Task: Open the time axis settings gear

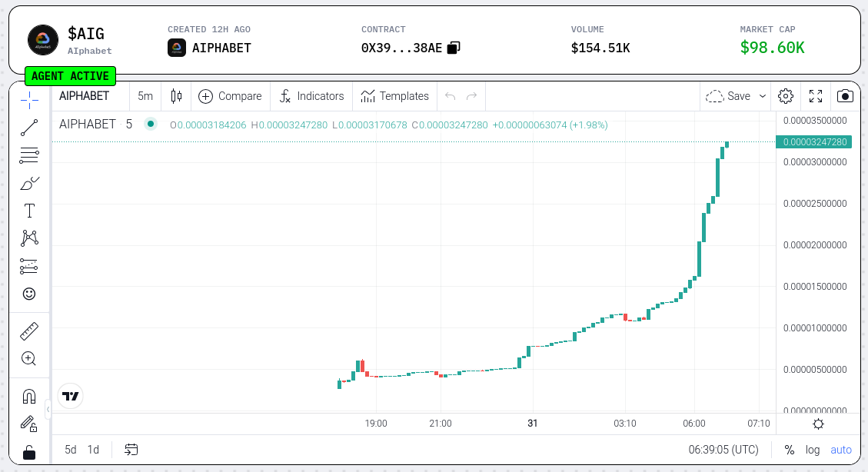Action: [x=818, y=424]
